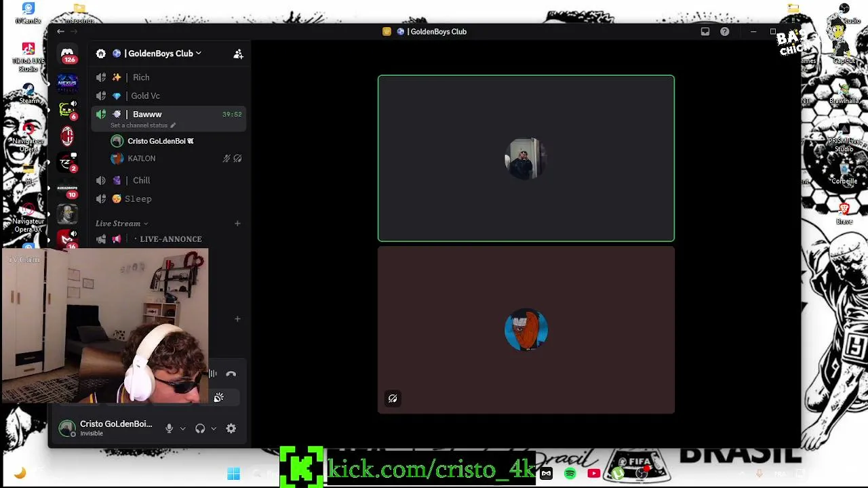Image resolution: width=868 pixels, height=488 pixels.
Task: Toggle microphone mute in user panel
Action: point(169,428)
